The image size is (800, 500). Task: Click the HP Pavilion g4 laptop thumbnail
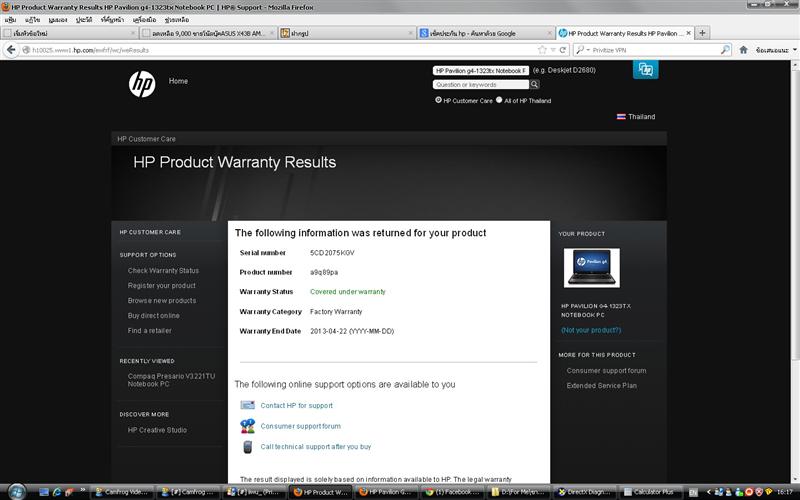592,268
